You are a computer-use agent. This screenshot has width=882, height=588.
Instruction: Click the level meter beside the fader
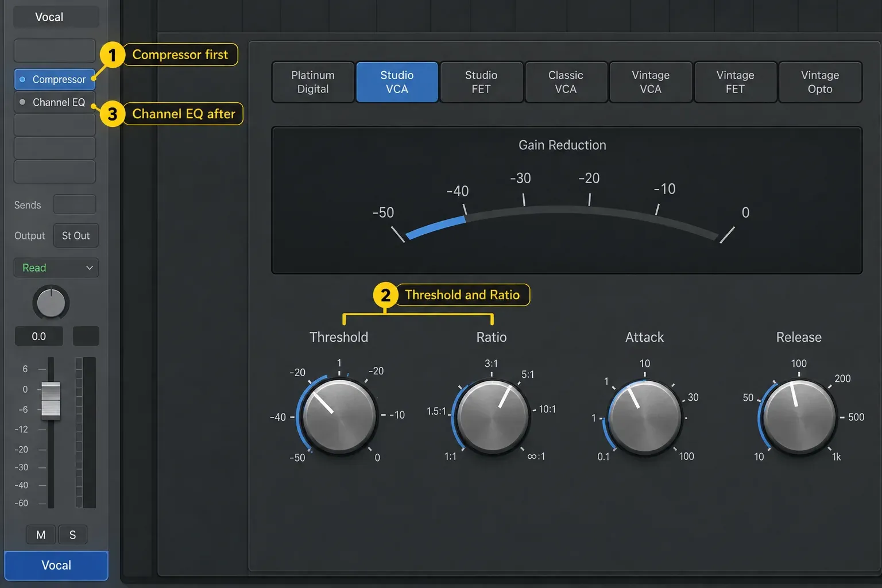coord(86,432)
